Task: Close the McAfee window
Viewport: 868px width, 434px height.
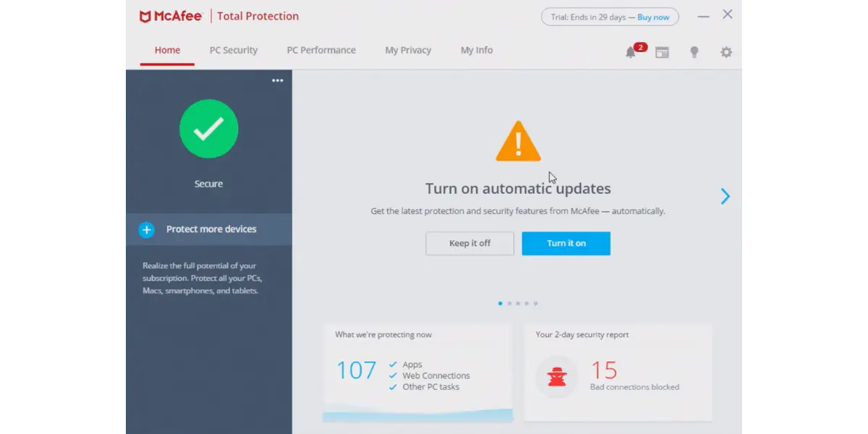Action: (x=728, y=14)
